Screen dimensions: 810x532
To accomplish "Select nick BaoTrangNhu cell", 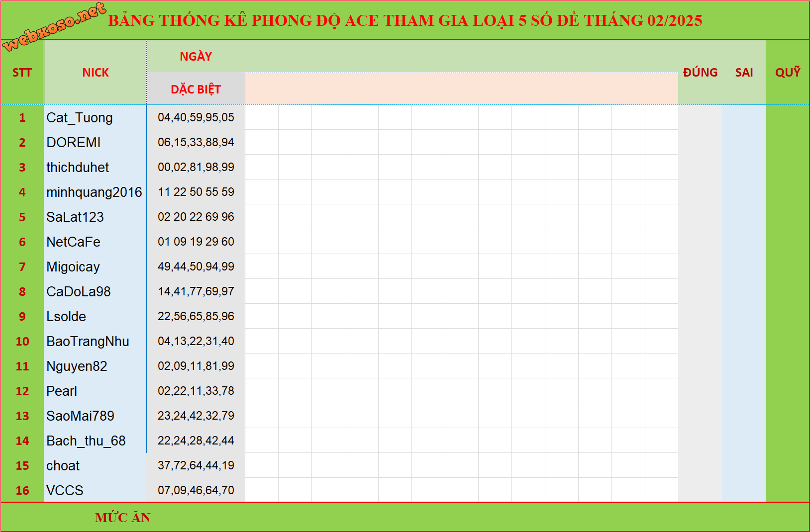I will (96, 341).
